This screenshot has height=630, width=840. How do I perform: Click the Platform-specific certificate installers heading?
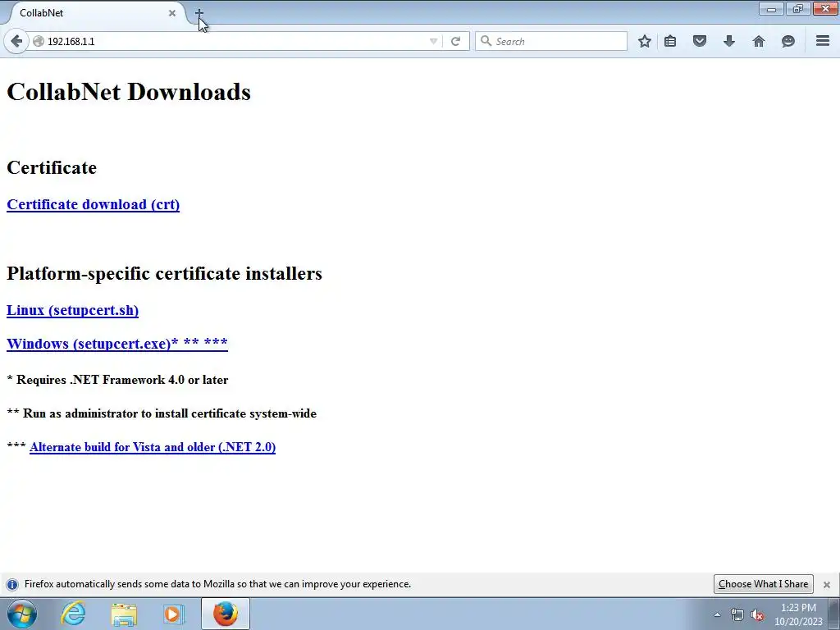(164, 273)
